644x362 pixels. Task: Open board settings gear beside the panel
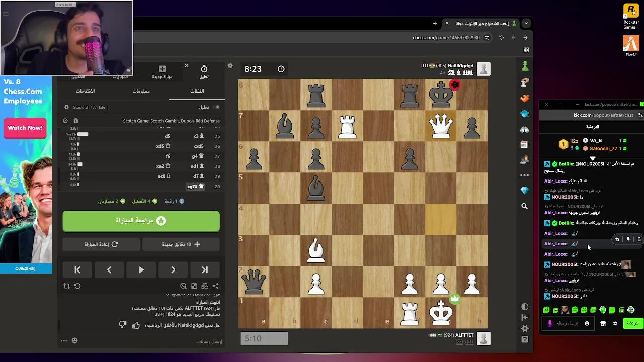click(230, 66)
